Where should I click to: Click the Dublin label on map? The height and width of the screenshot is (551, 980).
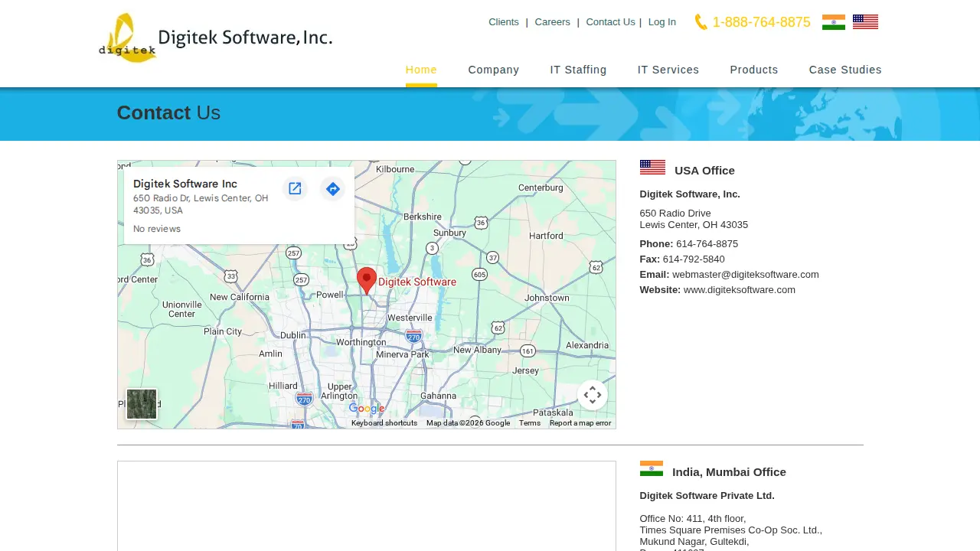pyautogui.click(x=293, y=335)
